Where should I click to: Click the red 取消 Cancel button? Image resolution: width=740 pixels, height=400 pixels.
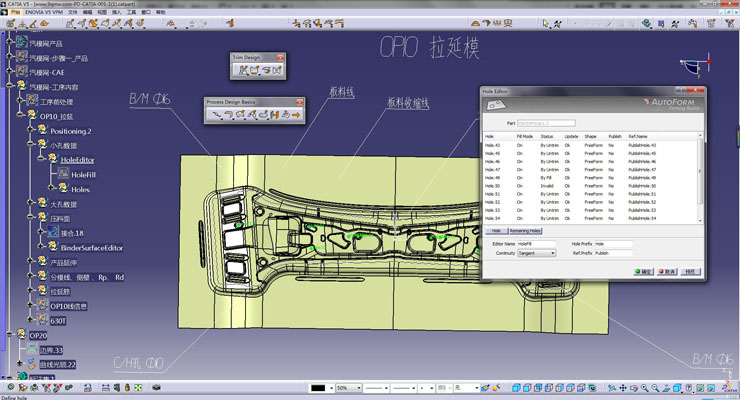tap(665, 271)
